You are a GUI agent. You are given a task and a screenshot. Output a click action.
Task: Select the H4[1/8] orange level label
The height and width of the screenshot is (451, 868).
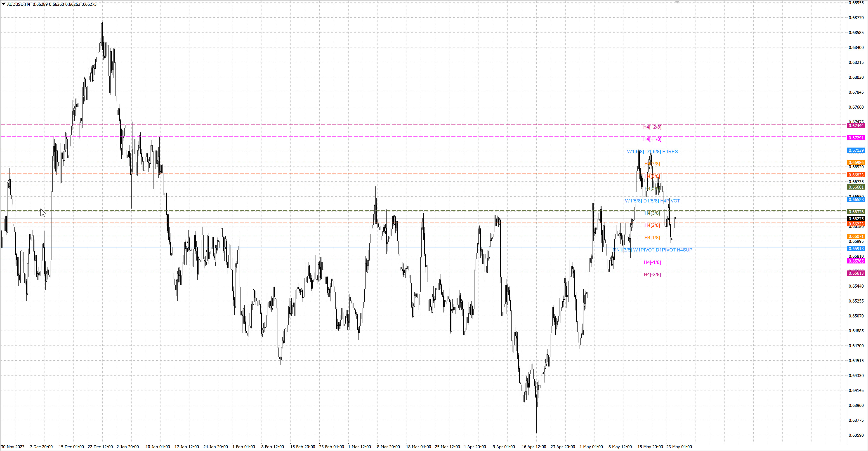652,237
